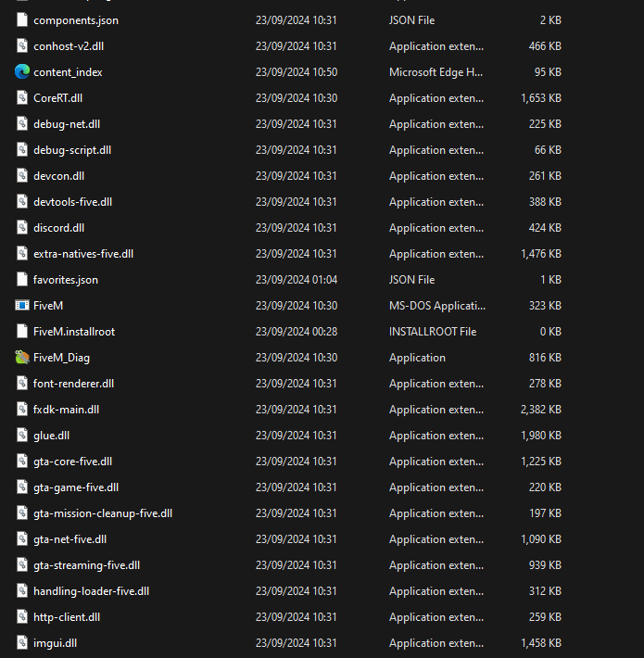
Task: Select the font-renderer.dll file icon
Action: pyautogui.click(x=22, y=383)
